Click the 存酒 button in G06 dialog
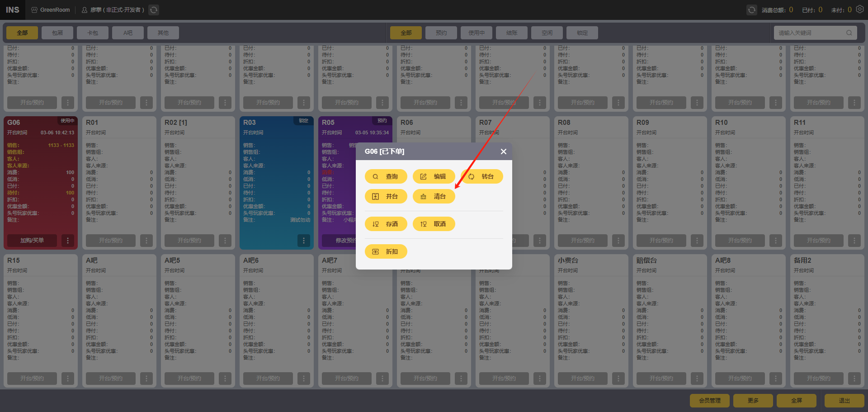The width and height of the screenshot is (868, 412). point(386,224)
